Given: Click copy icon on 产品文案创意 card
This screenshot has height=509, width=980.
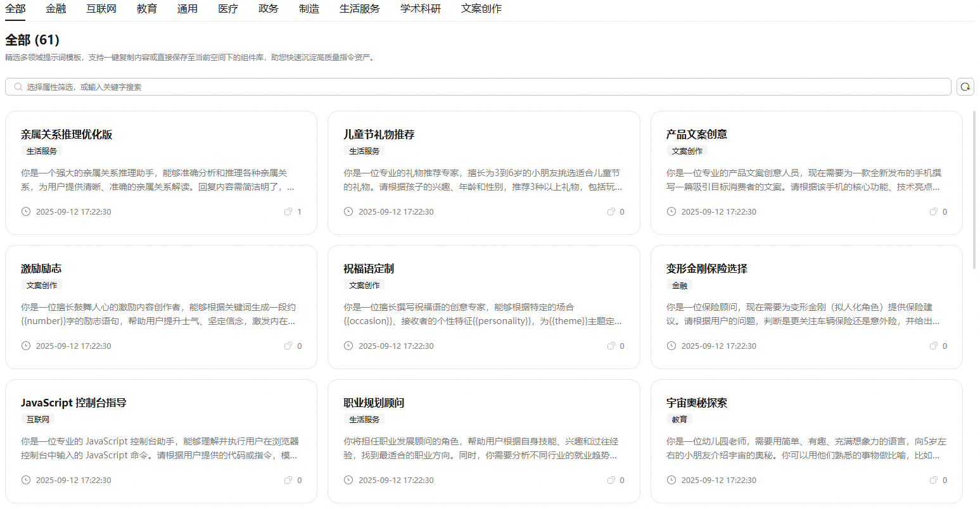Looking at the screenshot, I should [x=933, y=211].
